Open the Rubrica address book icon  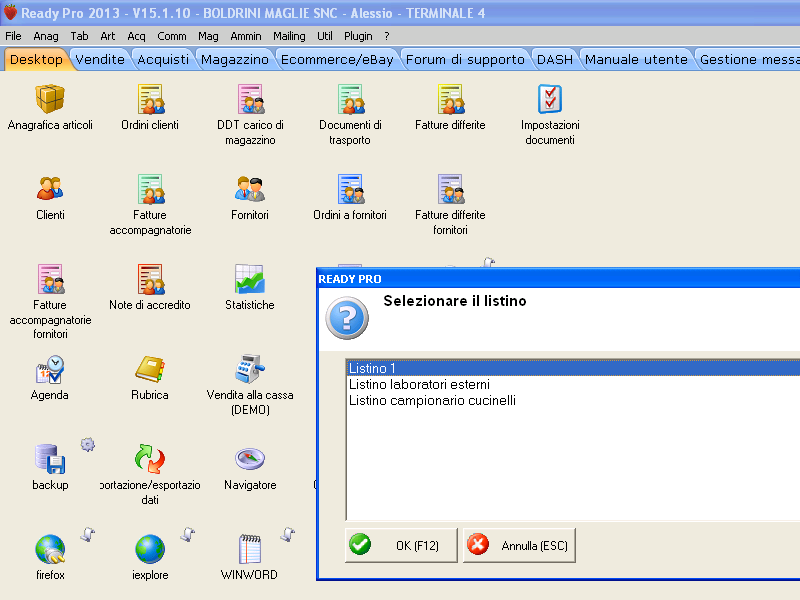tap(150, 369)
